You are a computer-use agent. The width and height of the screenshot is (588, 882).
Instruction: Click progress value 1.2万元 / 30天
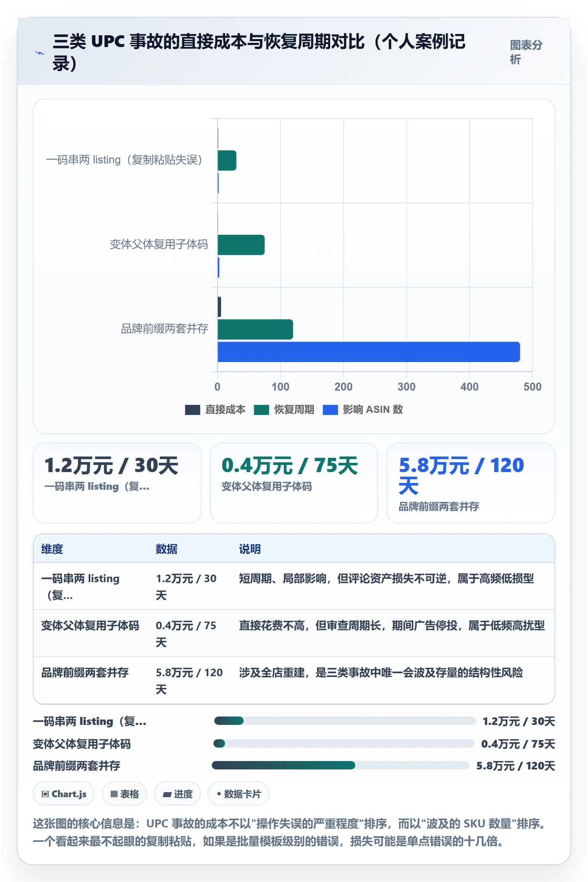coord(519,721)
